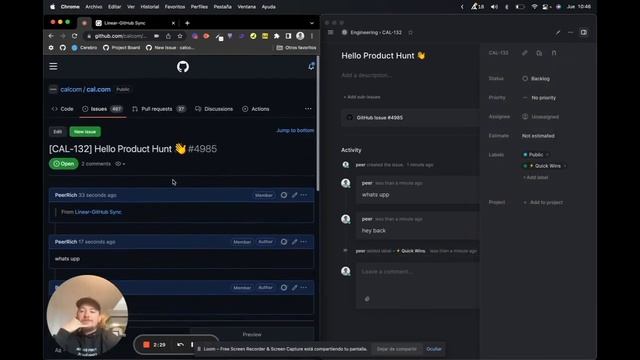640x360 pixels.
Task: Open GitHub Issue #4985 attachment in Linear
Action: 410,118
